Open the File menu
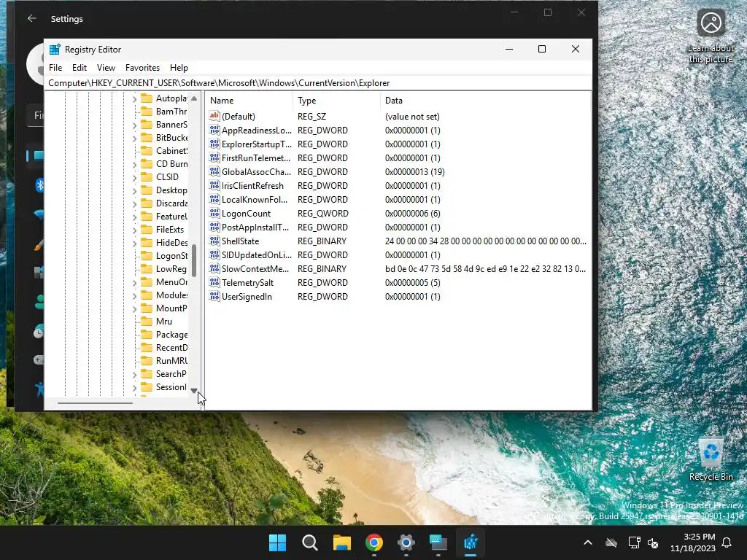Image resolution: width=747 pixels, height=560 pixels. point(55,68)
